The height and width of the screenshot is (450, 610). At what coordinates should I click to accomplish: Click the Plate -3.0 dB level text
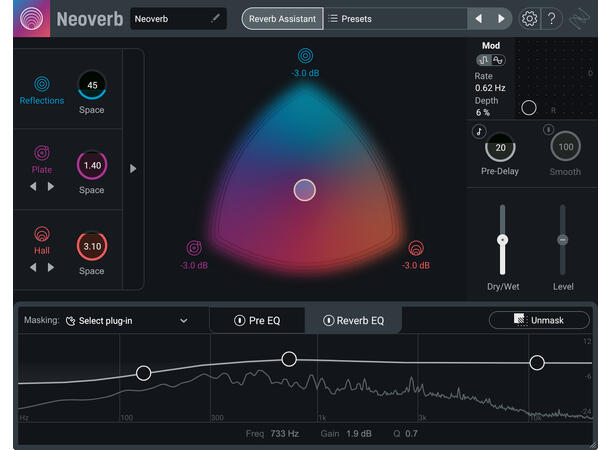point(194,266)
